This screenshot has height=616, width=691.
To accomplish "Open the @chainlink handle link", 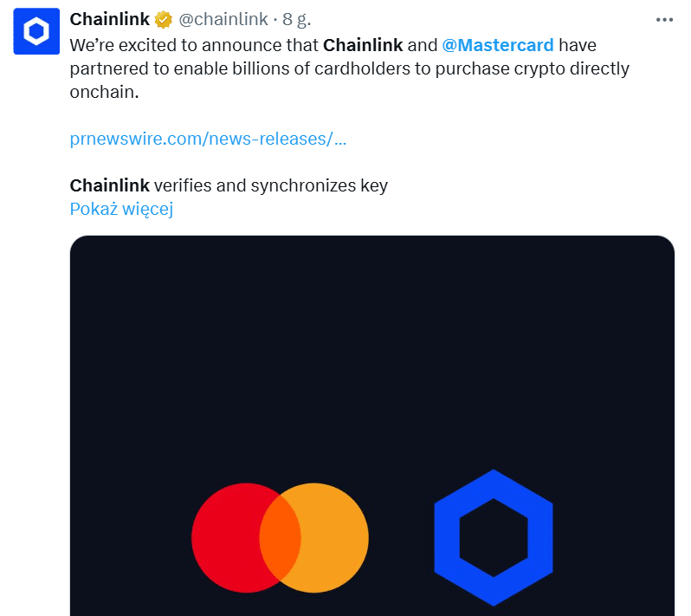I will pos(223,20).
